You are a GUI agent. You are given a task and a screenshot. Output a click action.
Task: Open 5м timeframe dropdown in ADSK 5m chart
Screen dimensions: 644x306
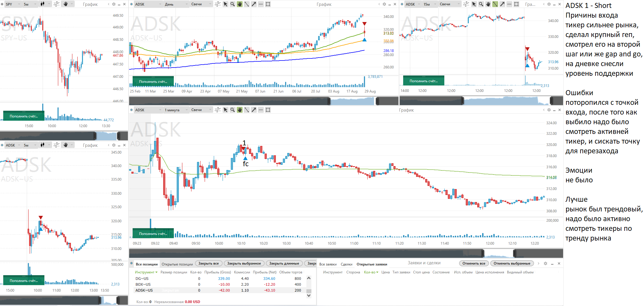(x=30, y=145)
